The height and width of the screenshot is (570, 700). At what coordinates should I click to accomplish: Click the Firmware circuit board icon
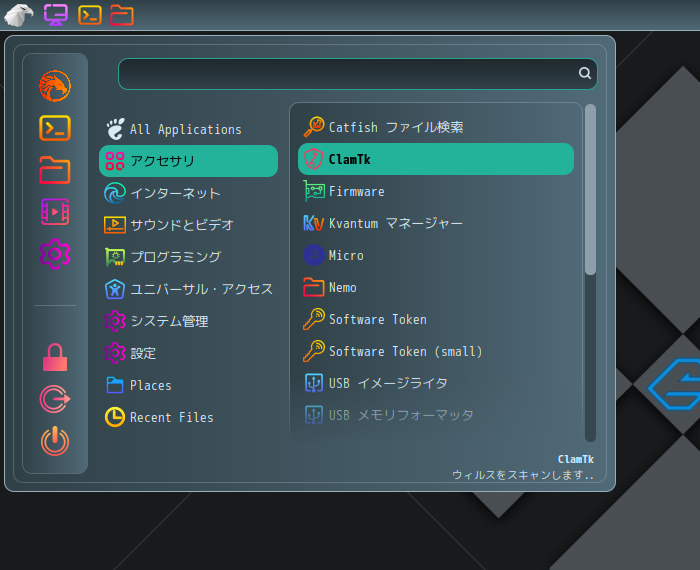click(314, 191)
